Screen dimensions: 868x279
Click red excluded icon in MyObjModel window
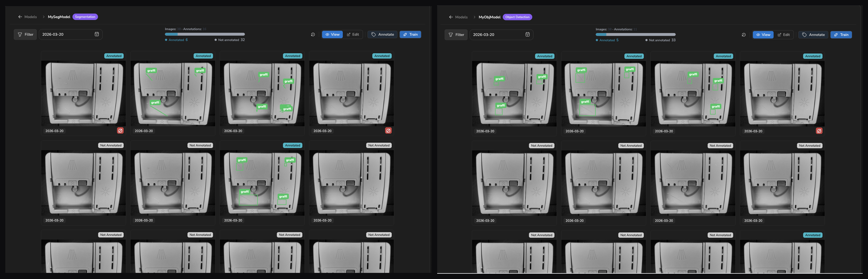pos(819,131)
